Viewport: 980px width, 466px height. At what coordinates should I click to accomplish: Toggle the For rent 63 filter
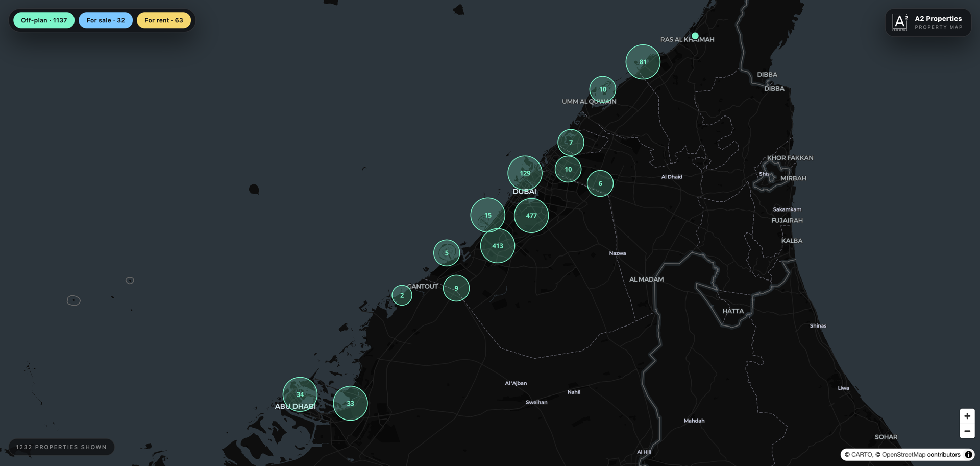click(164, 20)
